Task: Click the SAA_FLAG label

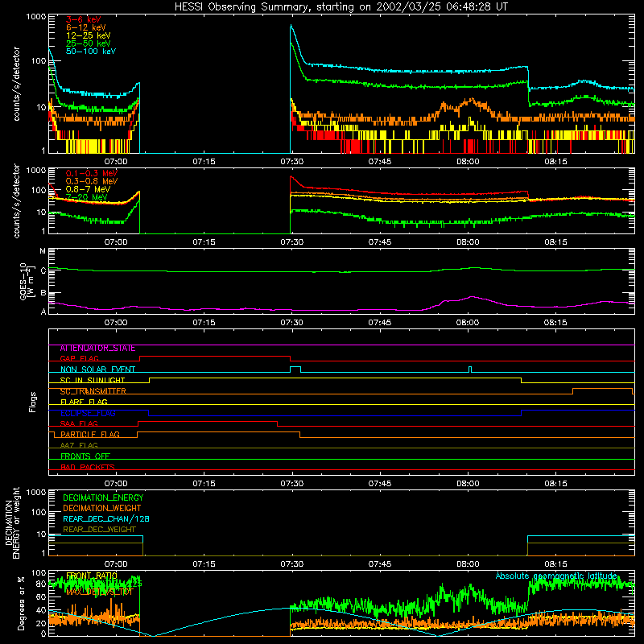Action: click(79, 424)
